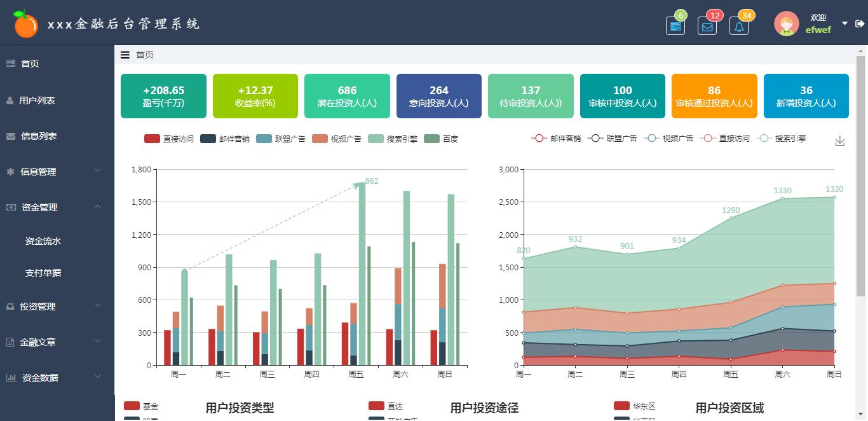
Task: Expand the 信息管理 menu chevron
Action: click(x=98, y=170)
